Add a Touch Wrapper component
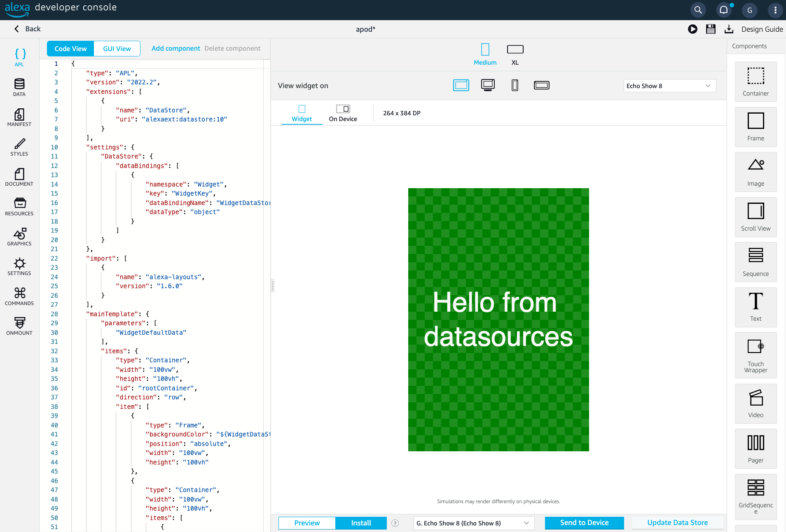The width and height of the screenshot is (786, 532). [756, 355]
